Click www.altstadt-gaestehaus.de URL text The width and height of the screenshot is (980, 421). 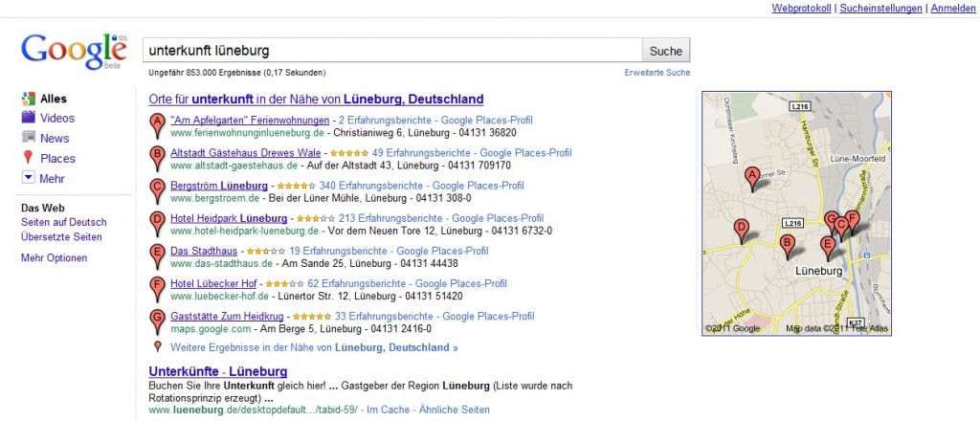(234, 166)
